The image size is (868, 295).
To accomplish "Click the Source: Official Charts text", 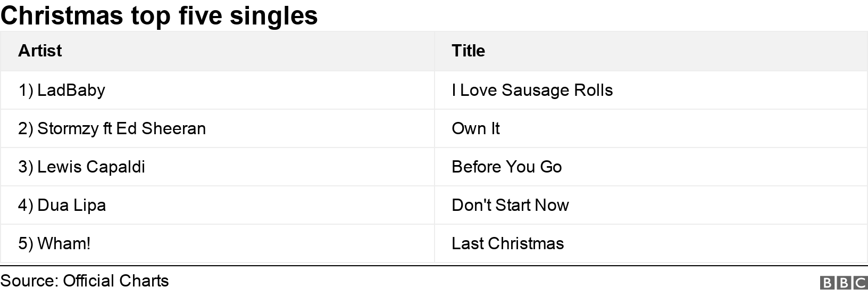I will pyautogui.click(x=85, y=281).
